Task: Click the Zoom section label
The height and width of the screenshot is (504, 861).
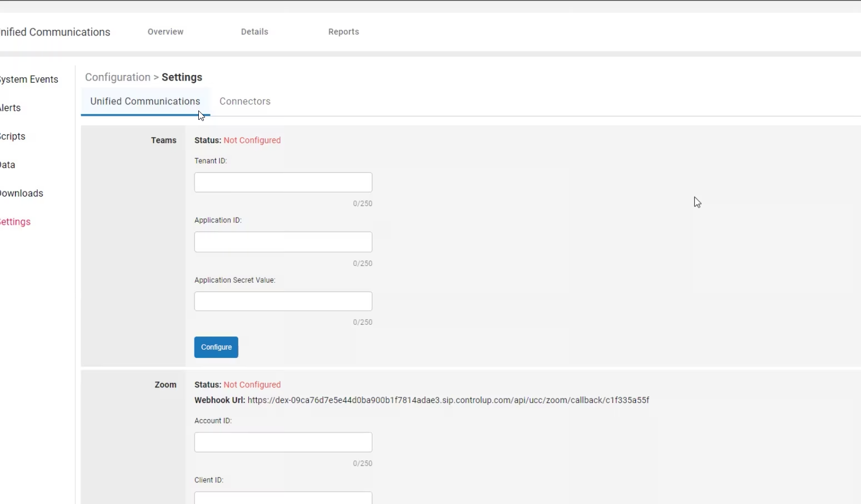Action: [166, 385]
